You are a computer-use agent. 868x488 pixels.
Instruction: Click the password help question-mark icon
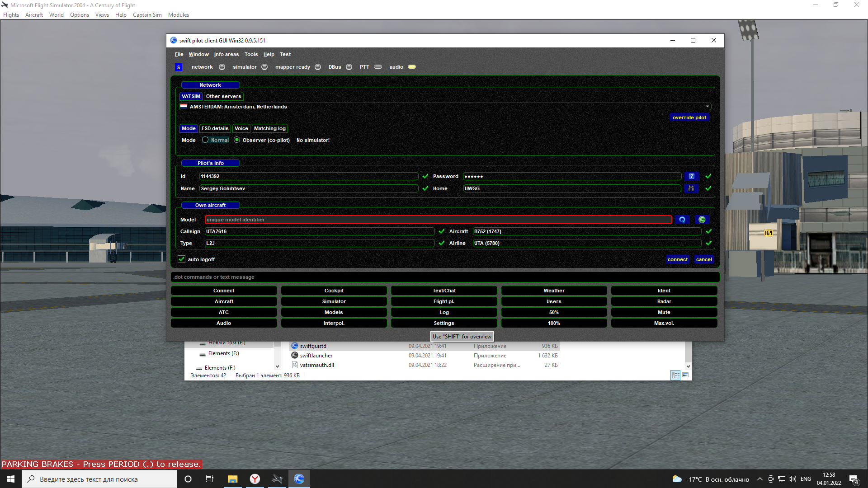(691, 176)
